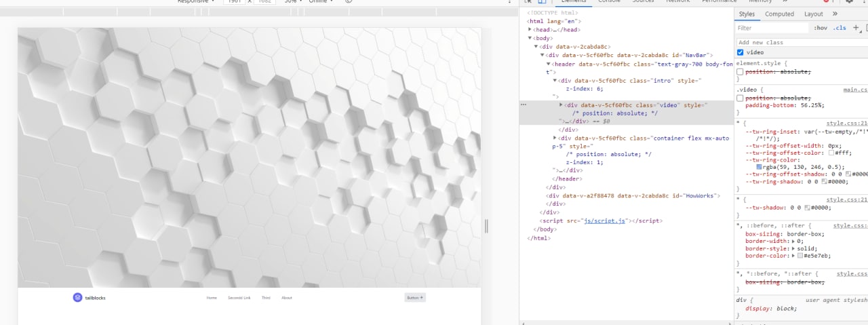Expand the selected video div node
The width and height of the screenshot is (868, 325).
[561, 105]
